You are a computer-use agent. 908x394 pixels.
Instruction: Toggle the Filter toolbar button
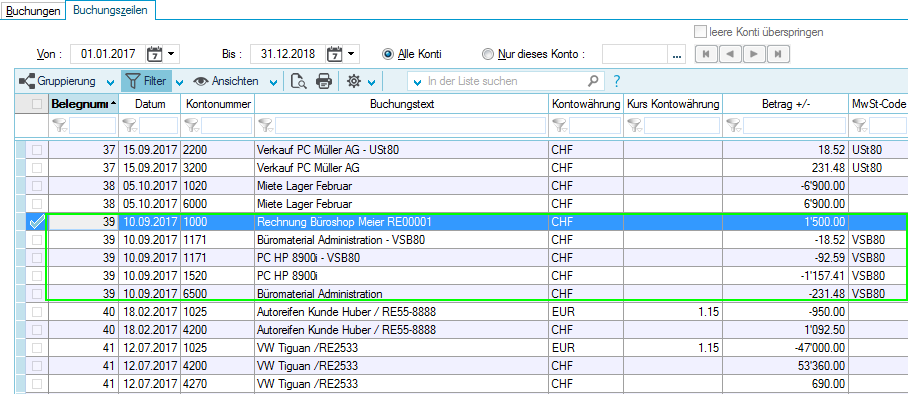pyautogui.click(x=146, y=81)
